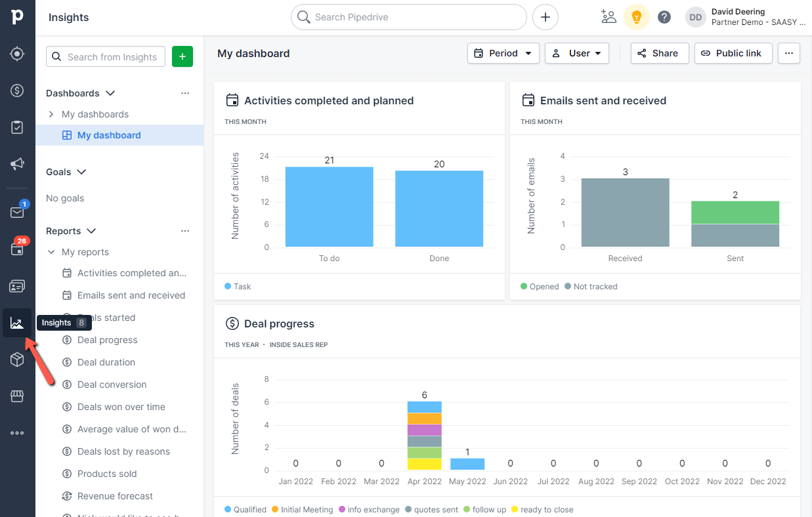The width and height of the screenshot is (812, 517).
Task: Open dashboard more options ellipsis button
Action: (789, 53)
